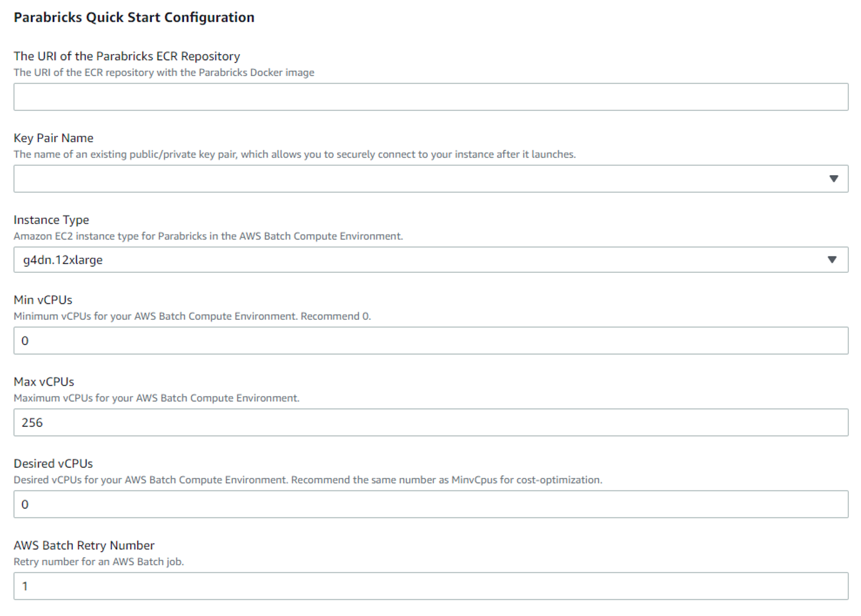Click the Parabricks ECR Repository URI field
This screenshot has height=616, width=861.
430,97
